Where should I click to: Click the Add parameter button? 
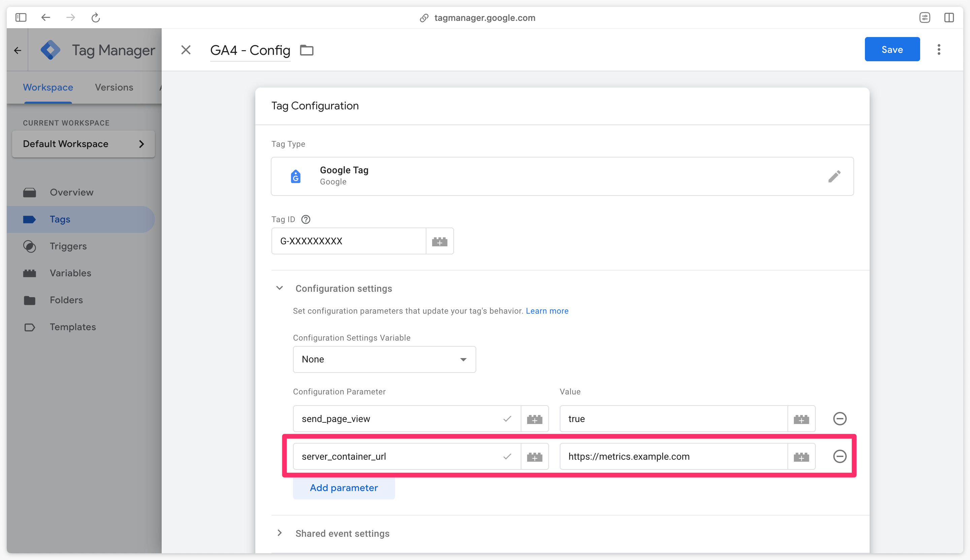click(344, 488)
